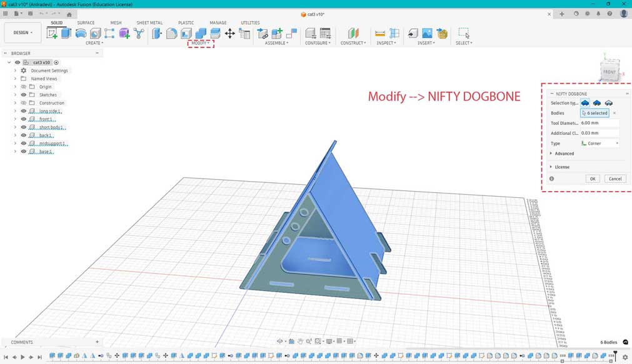Toggle visibility of short body
This screenshot has height=364, width=632.
point(23,127)
